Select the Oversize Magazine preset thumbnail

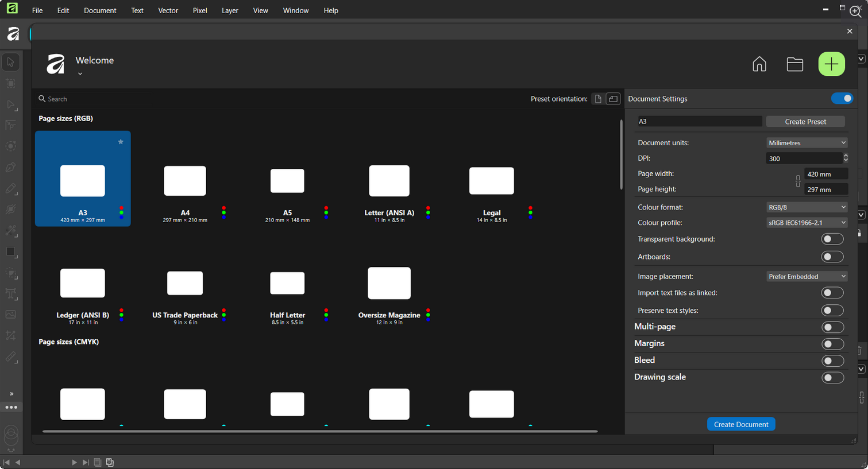click(x=389, y=284)
